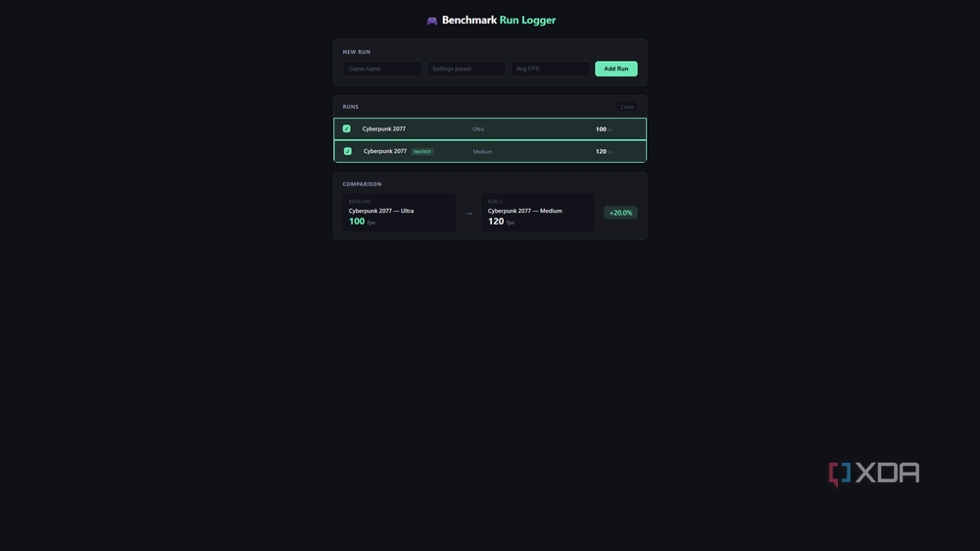Click the Medium preset label in Runs list
This screenshot has width=980, height=551.
click(482, 151)
